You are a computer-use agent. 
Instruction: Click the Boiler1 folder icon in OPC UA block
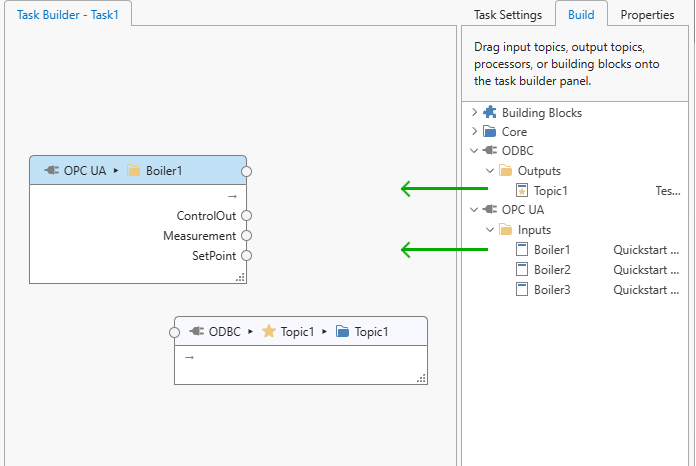click(x=133, y=170)
